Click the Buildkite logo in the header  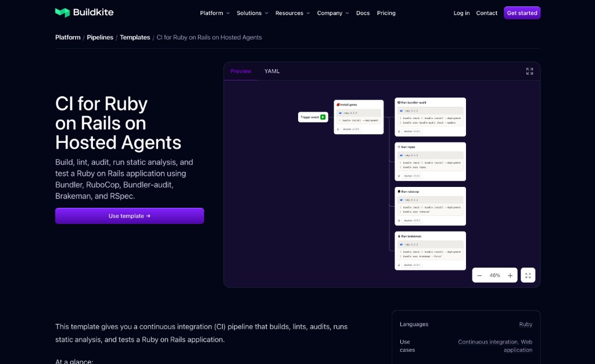pyautogui.click(x=84, y=13)
